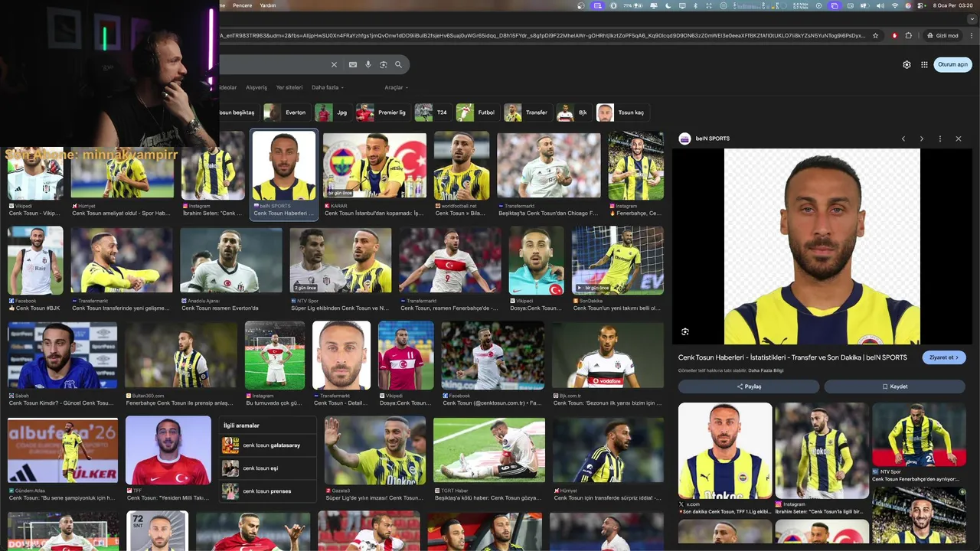The height and width of the screenshot is (551, 980).
Task: Open the NTV Spor related image in preview panel
Action: pyautogui.click(x=919, y=435)
